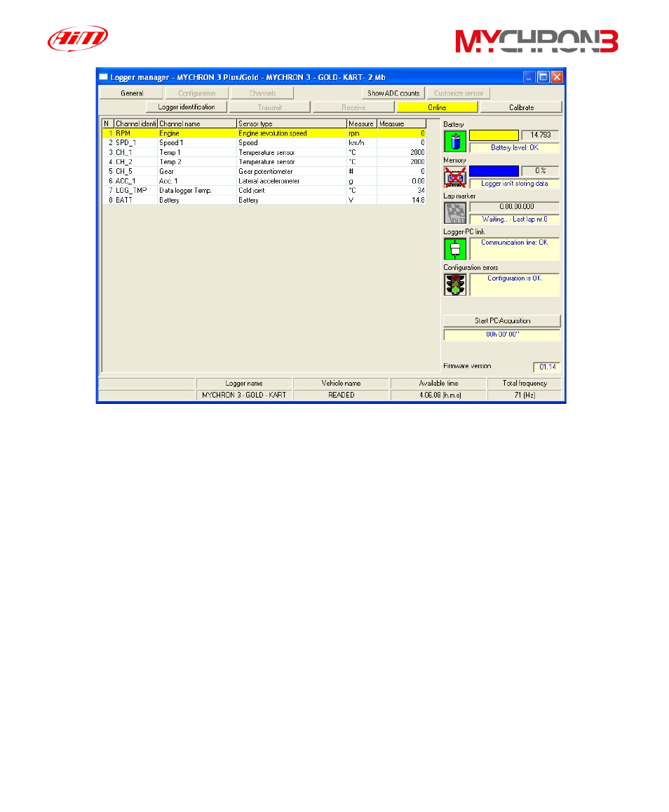Click the km/h measure unit cell
Image resolution: width=669 pixels, height=812 pixels.
pos(361,142)
